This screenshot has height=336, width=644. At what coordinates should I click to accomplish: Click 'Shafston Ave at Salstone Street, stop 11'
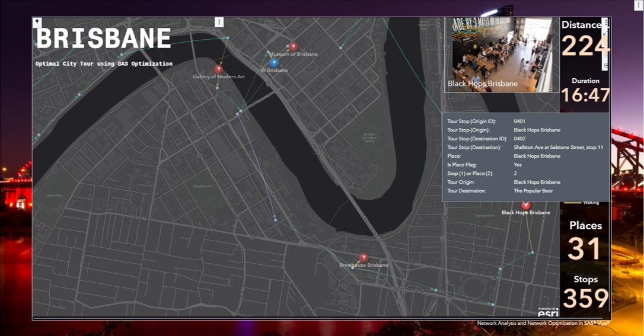pyautogui.click(x=558, y=148)
